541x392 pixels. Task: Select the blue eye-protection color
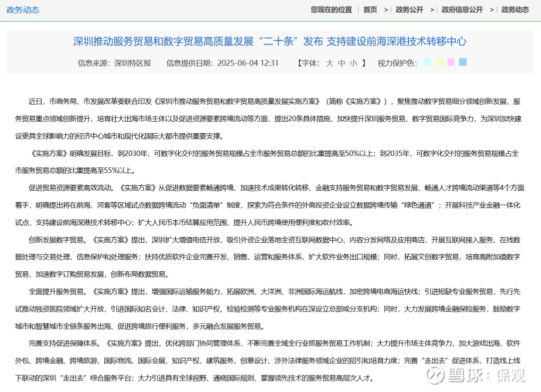click(463, 62)
